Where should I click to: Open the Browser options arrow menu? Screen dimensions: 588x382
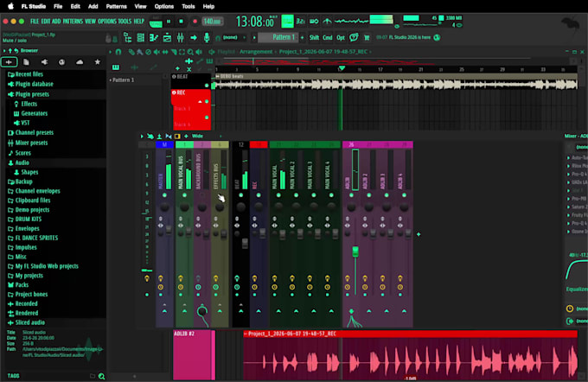pos(4,50)
